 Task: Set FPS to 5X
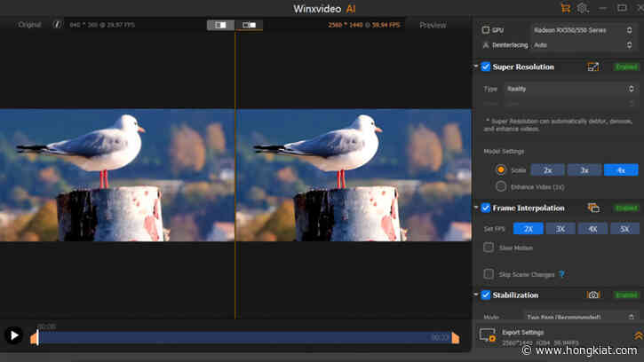pyautogui.click(x=624, y=229)
